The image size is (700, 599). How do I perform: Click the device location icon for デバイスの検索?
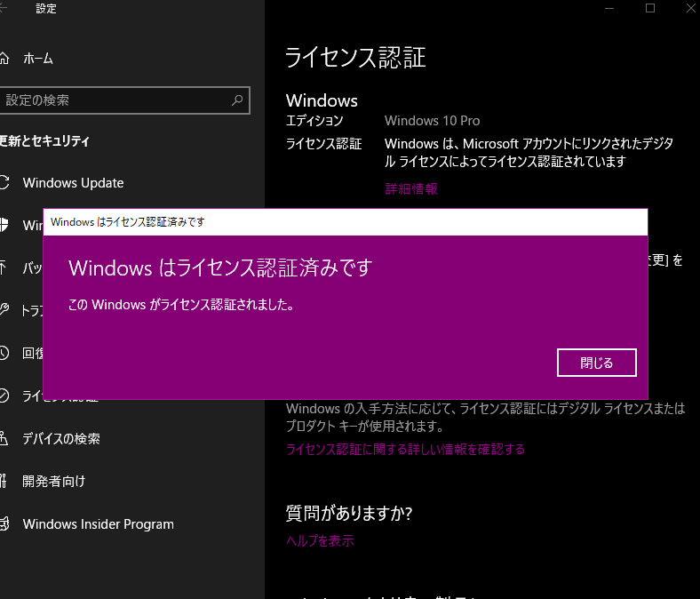click(4, 438)
